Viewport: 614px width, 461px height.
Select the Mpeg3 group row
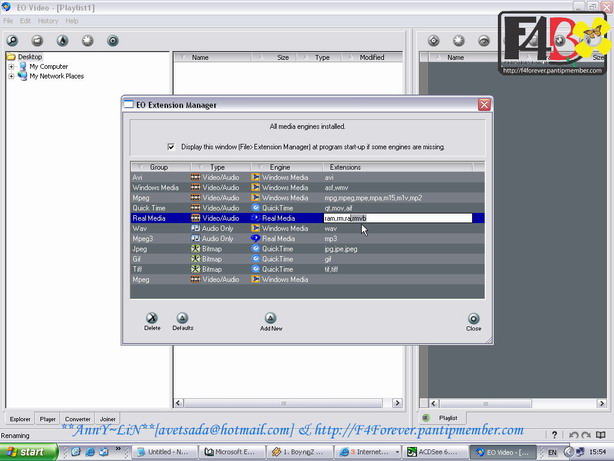coord(307,239)
